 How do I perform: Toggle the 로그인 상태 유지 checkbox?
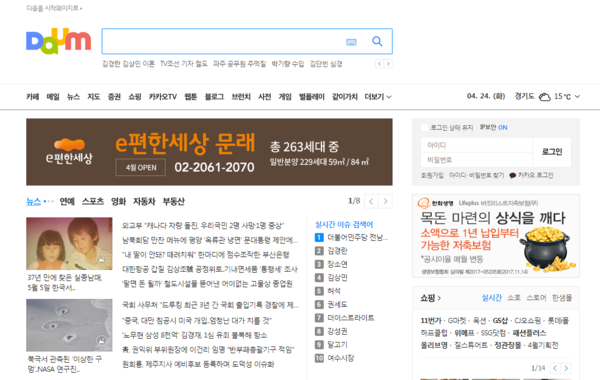pos(424,127)
